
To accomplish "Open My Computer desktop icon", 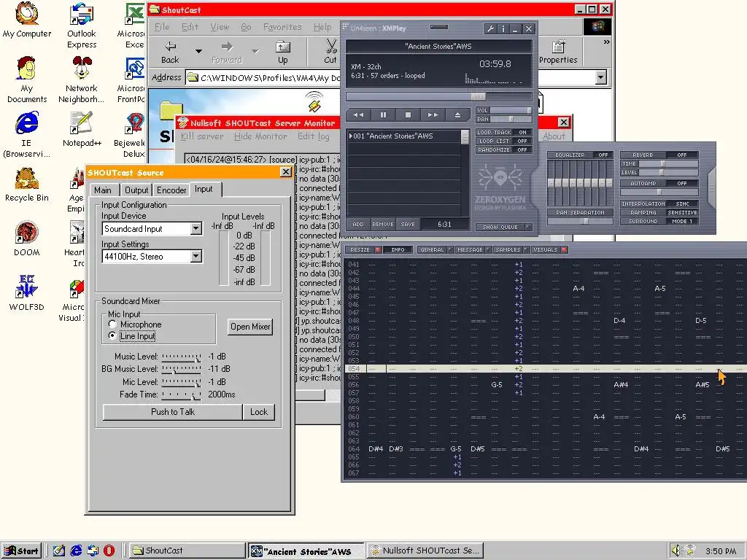I will (x=27, y=21).
